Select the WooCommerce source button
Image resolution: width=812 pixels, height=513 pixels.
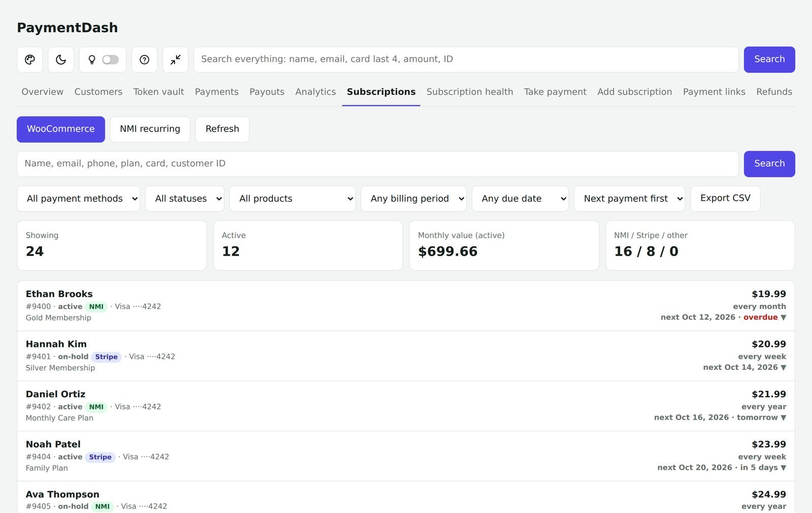pyautogui.click(x=61, y=129)
